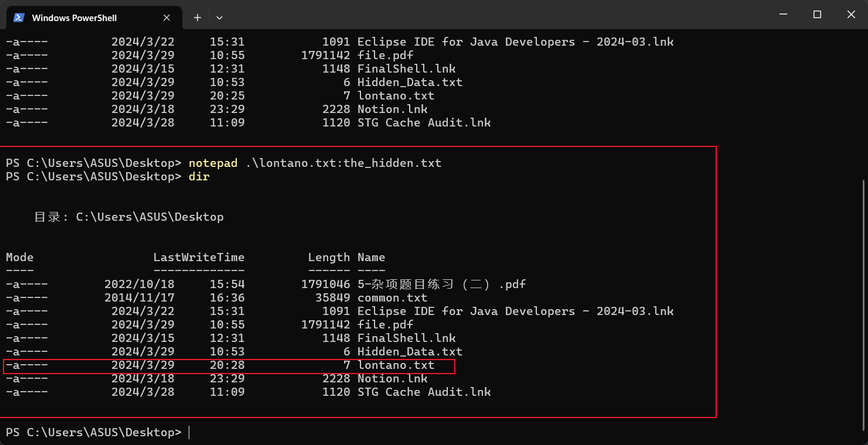Click the 目录 directory path line
This screenshot has height=445, width=868.
point(129,217)
